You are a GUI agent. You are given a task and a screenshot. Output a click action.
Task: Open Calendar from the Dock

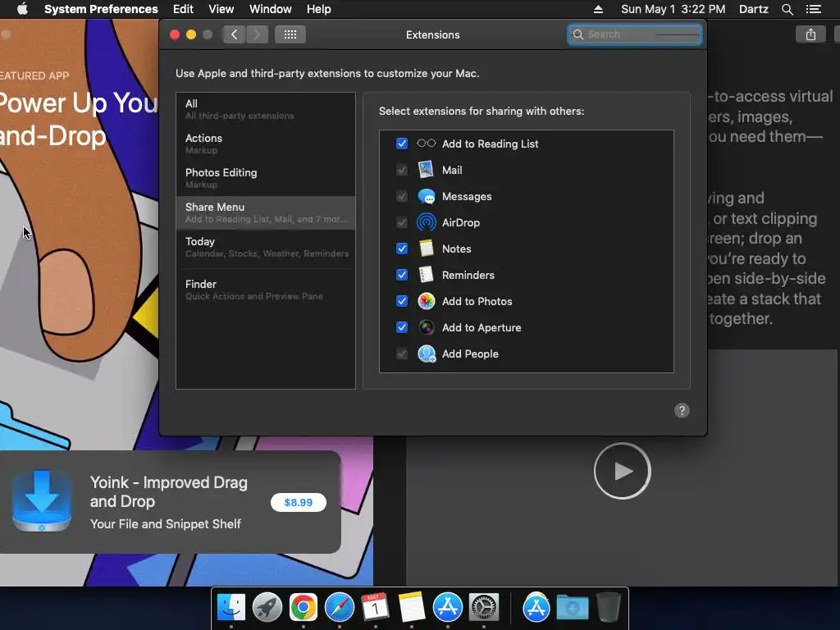coord(375,608)
